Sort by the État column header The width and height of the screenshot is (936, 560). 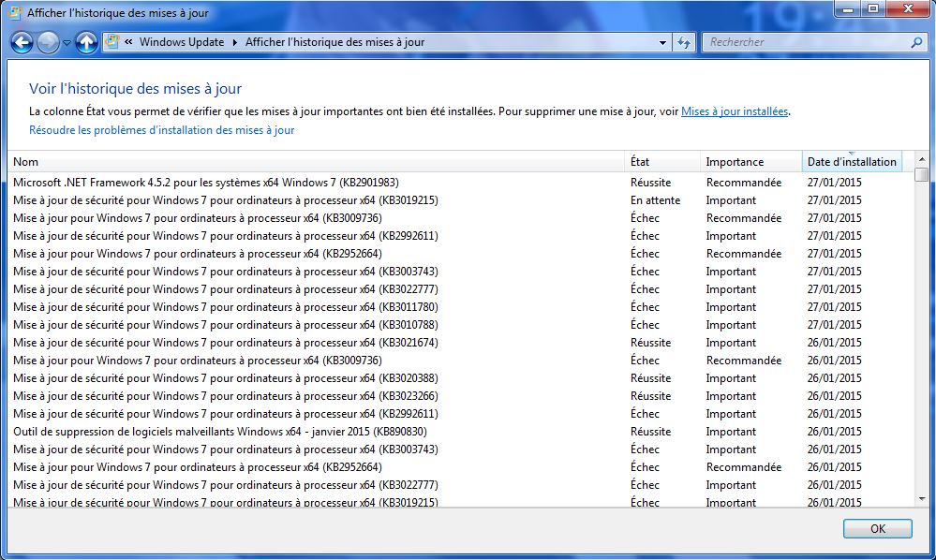tap(662, 162)
